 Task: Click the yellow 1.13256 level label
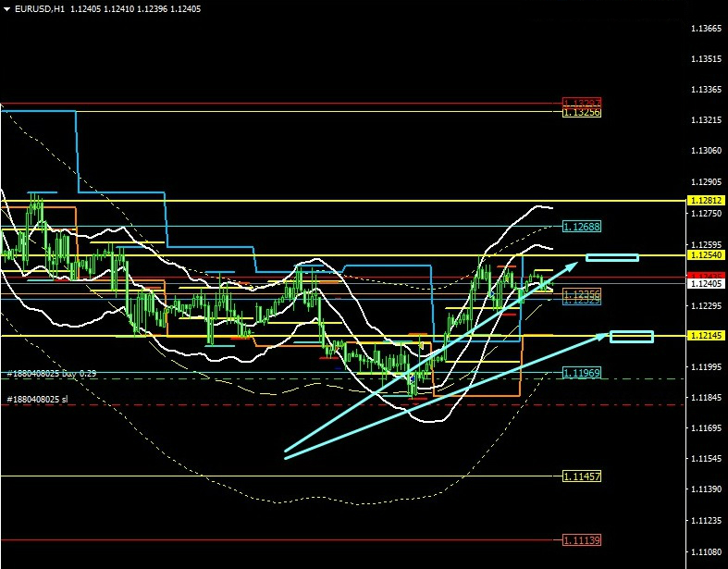click(582, 112)
